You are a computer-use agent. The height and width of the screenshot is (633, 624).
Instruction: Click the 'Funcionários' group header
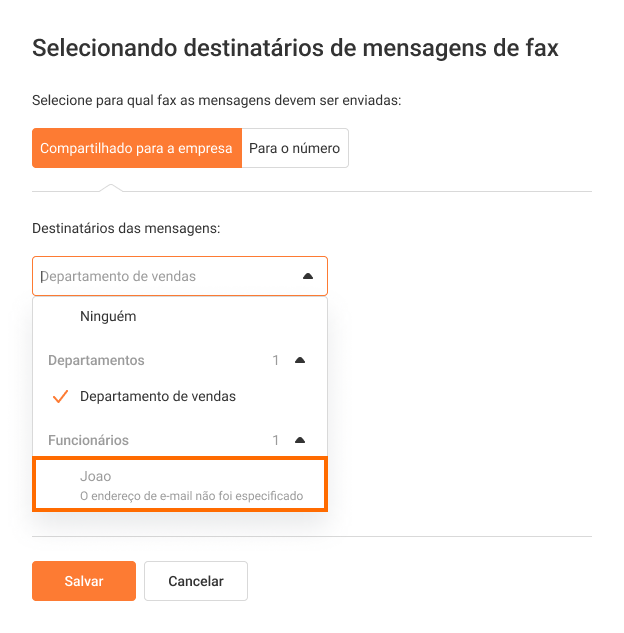pyautogui.click(x=89, y=440)
